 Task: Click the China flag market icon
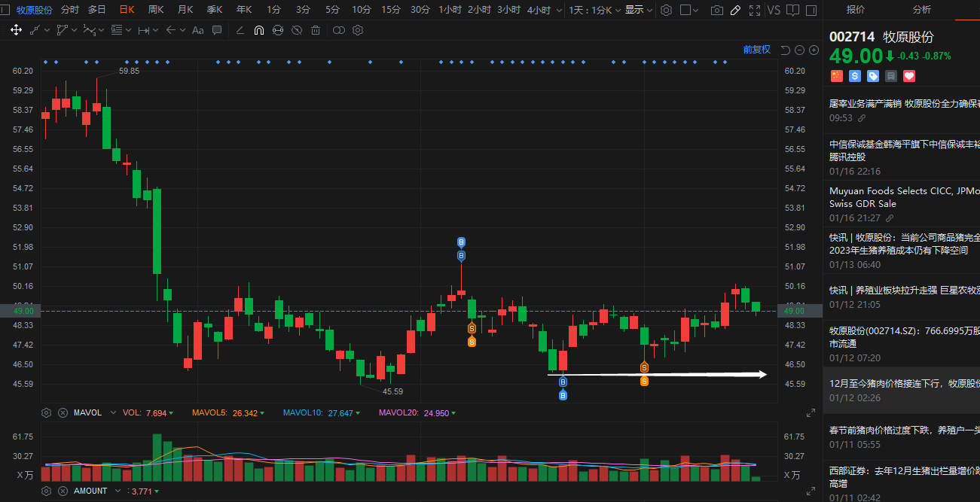tap(836, 76)
